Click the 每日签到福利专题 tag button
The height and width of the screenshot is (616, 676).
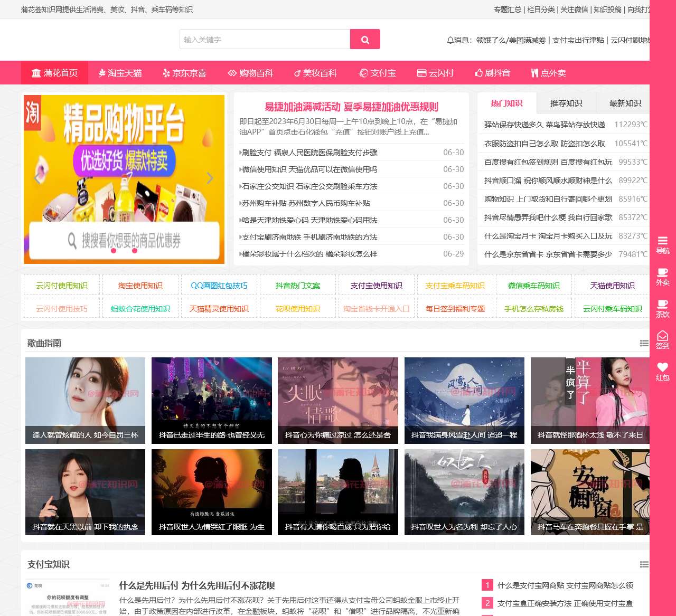(455, 309)
